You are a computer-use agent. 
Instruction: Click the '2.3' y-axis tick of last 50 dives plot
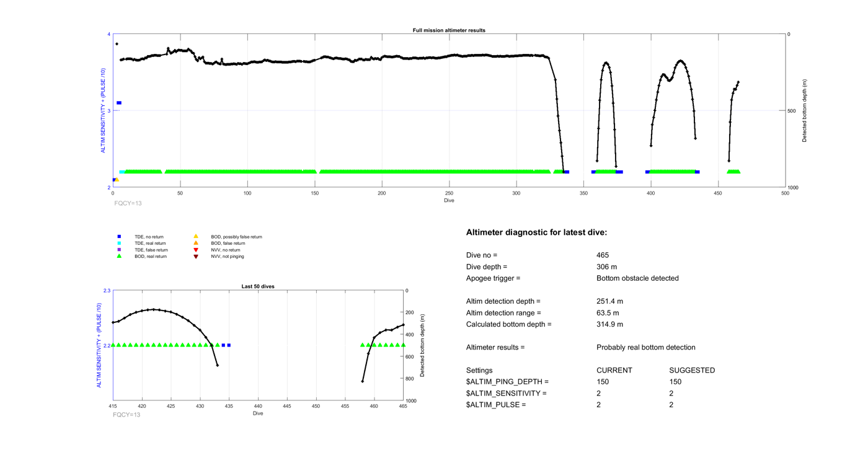pos(107,291)
